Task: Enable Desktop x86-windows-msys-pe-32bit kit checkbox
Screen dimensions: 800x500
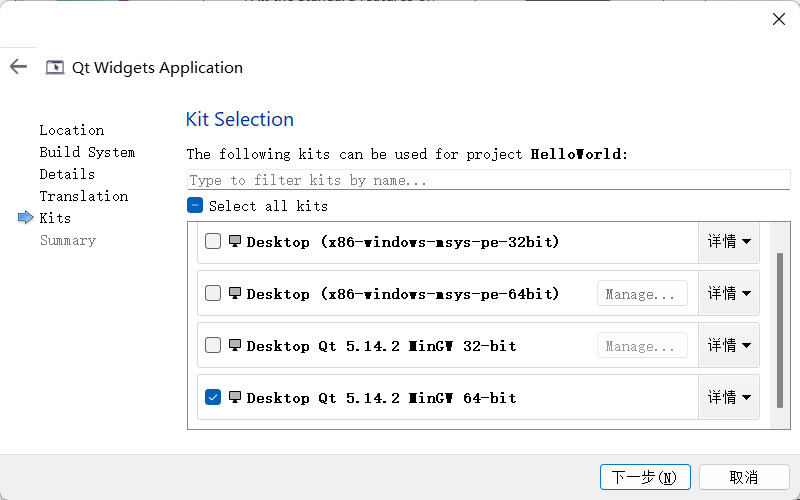Action: [x=213, y=241]
